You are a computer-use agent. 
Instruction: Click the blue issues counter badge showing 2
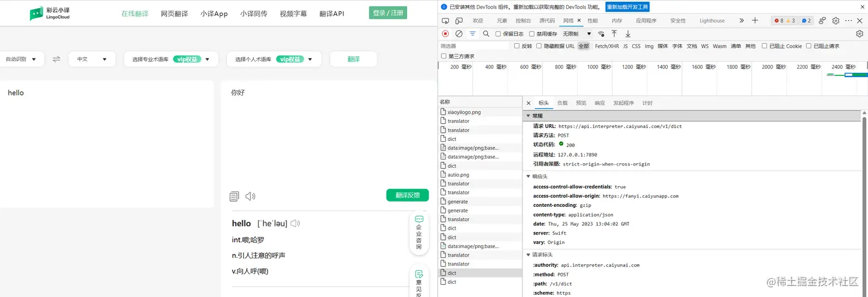point(807,21)
